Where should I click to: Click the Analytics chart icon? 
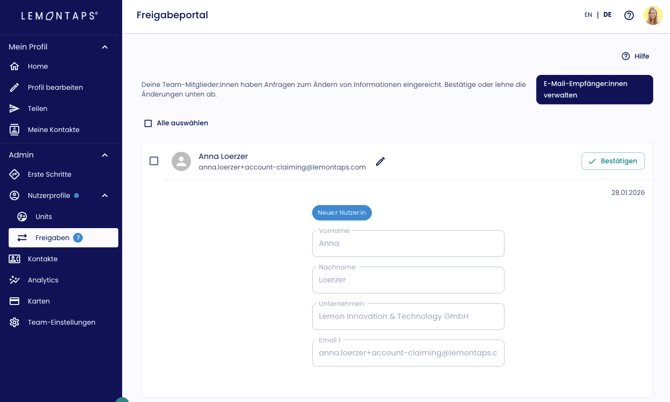pyautogui.click(x=14, y=280)
